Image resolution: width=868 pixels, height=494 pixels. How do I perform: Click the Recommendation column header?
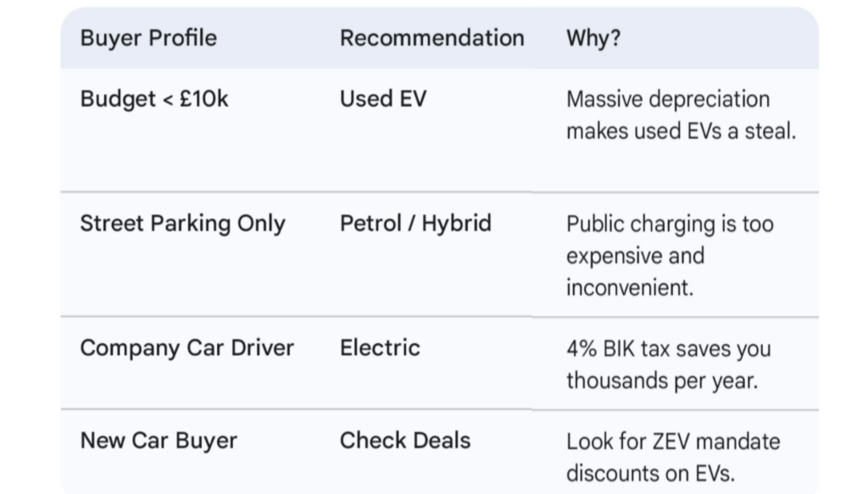click(x=431, y=38)
